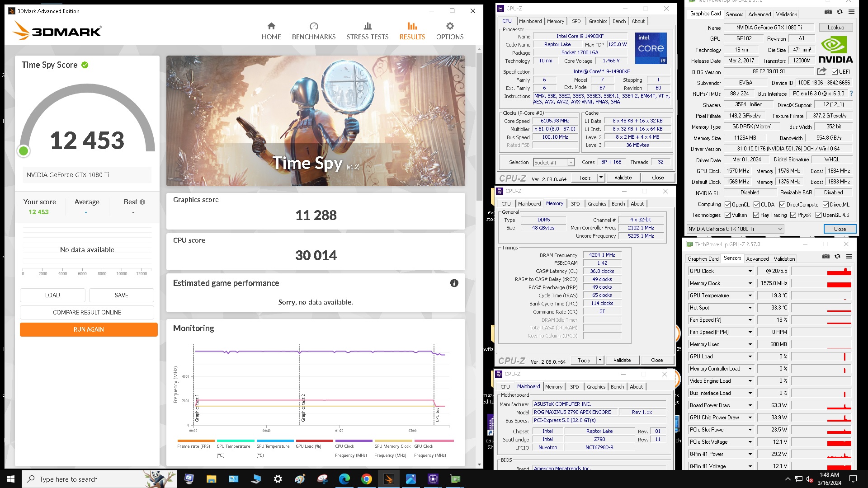Expand the Tools dropdown arrow in top CPU-Z window

click(601, 178)
